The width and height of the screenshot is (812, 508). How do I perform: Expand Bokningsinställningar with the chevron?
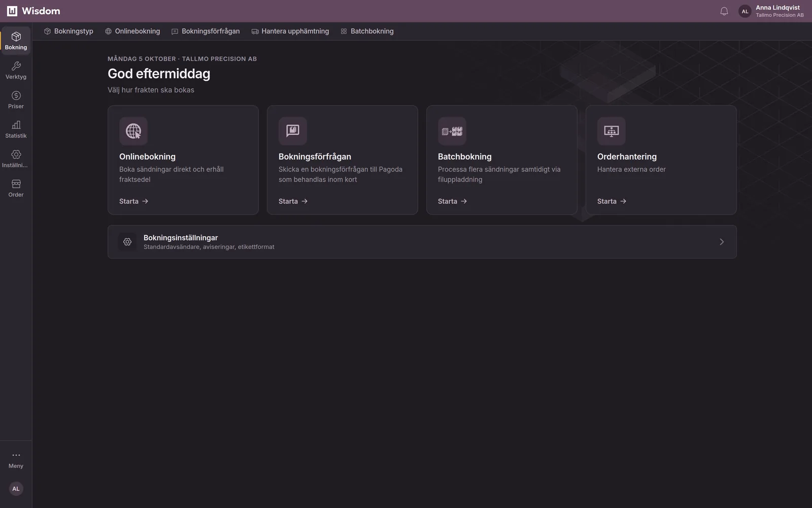tap(722, 242)
